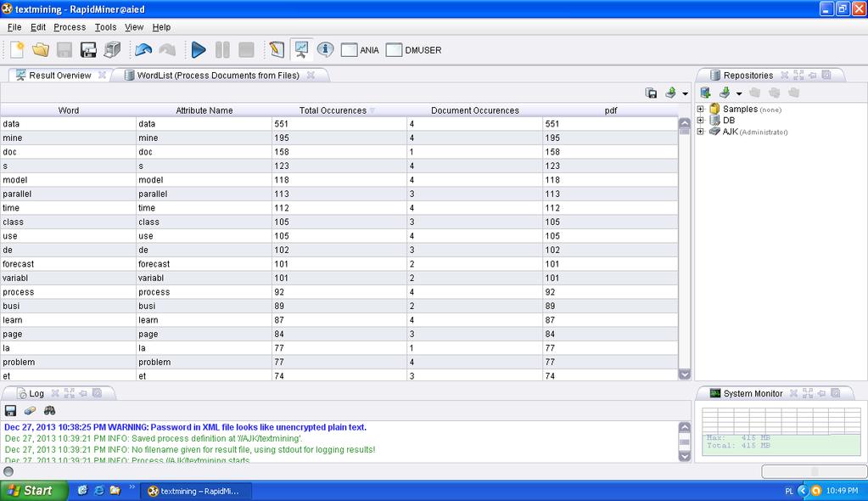Expand the AJK repository node
Image resolution: width=868 pixels, height=501 pixels.
pyautogui.click(x=700, y=132)
